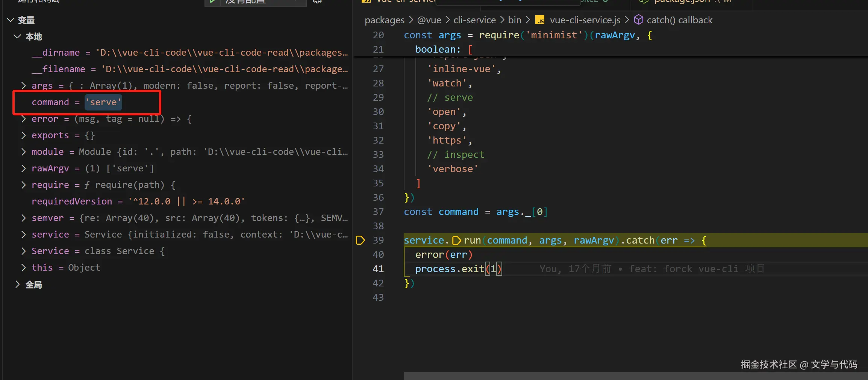Click the git blame annotation on line 41
This screenshot has width=868, height=380.
coord(652,269)
